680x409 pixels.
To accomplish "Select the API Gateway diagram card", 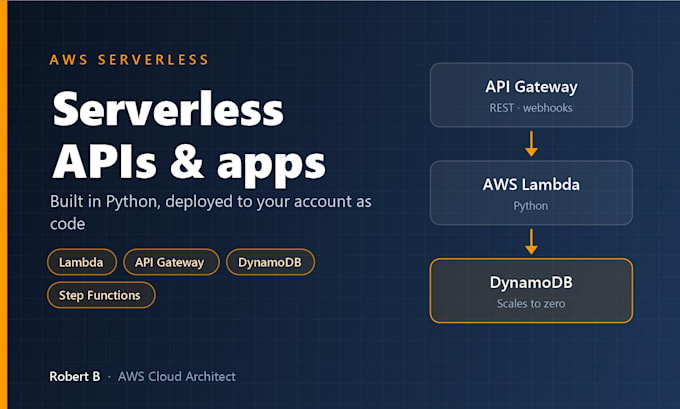I will [x=531, y=95].
